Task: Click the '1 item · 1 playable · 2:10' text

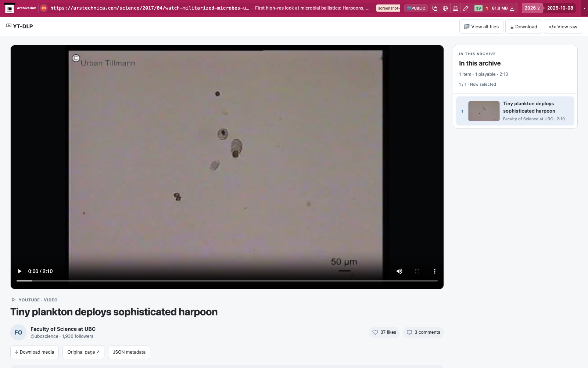Action: 484,74
